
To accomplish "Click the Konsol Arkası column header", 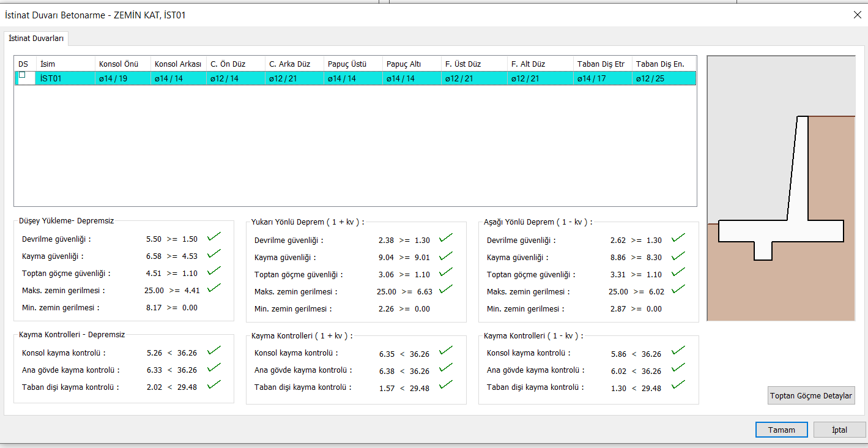I will [x=178, y=64].
